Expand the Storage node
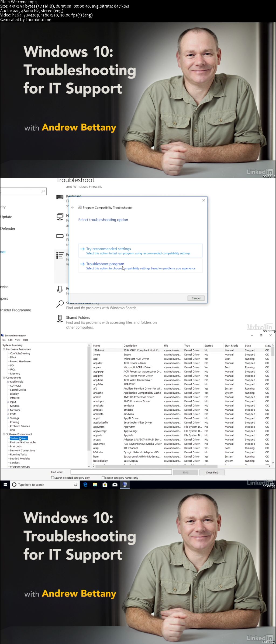Screen dimensions: 276x644 (x=8, y=418)
